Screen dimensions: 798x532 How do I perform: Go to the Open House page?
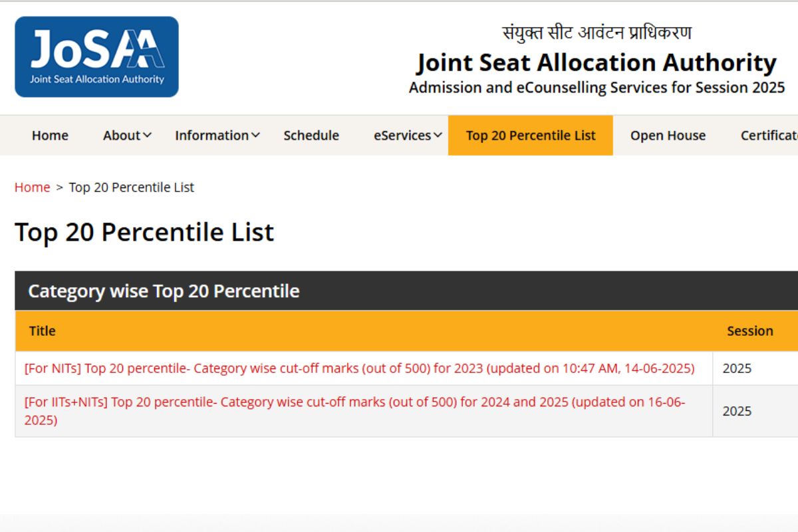(x=668, y=136)
